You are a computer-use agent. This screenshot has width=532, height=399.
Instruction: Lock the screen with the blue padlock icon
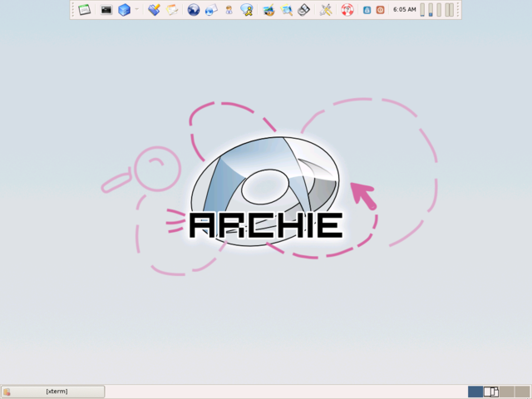(367, 10)
